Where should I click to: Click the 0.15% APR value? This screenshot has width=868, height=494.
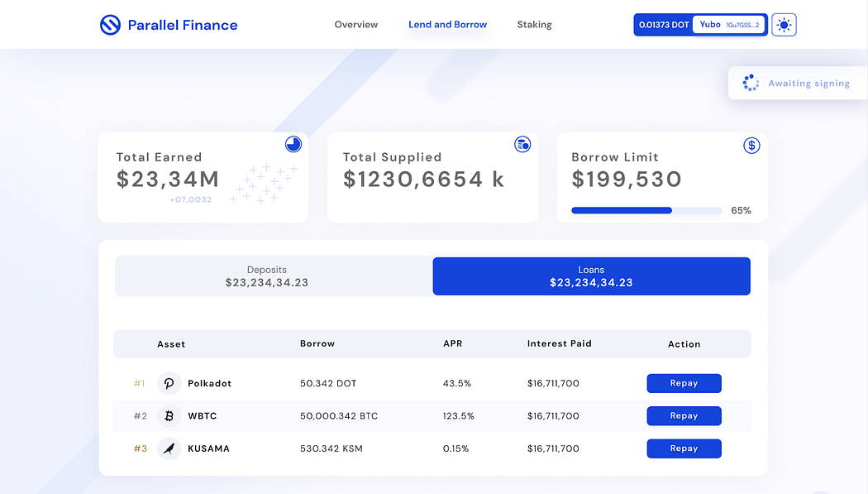tap(455, 448)
